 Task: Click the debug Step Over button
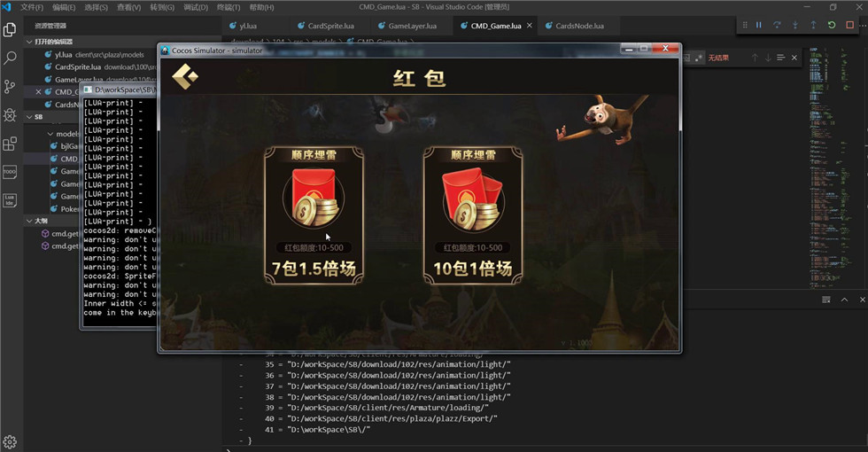tap(777, 26)
